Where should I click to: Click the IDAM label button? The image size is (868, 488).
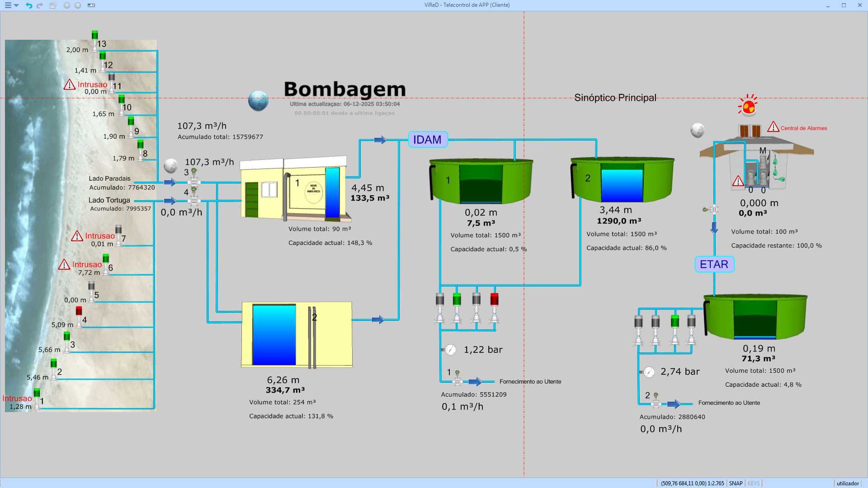427,140
